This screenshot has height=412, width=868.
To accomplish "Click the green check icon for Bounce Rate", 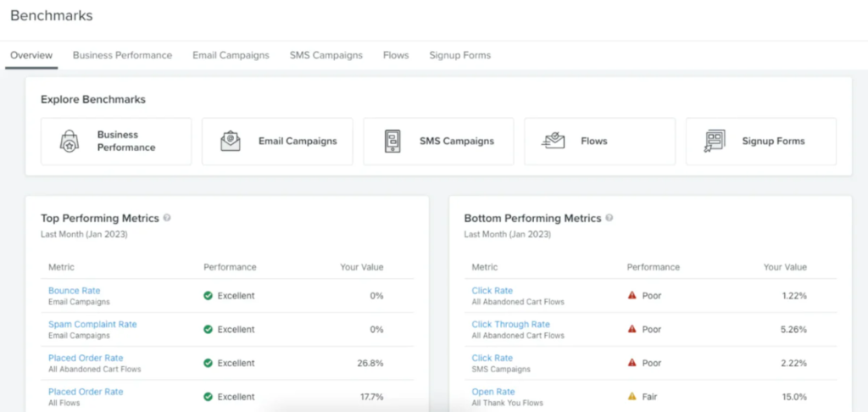I will click(209, 296).
